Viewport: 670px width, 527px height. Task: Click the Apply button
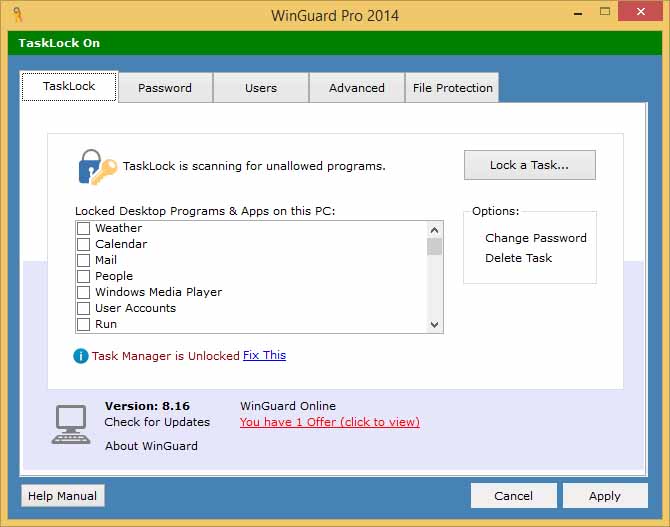click(605, 496)
